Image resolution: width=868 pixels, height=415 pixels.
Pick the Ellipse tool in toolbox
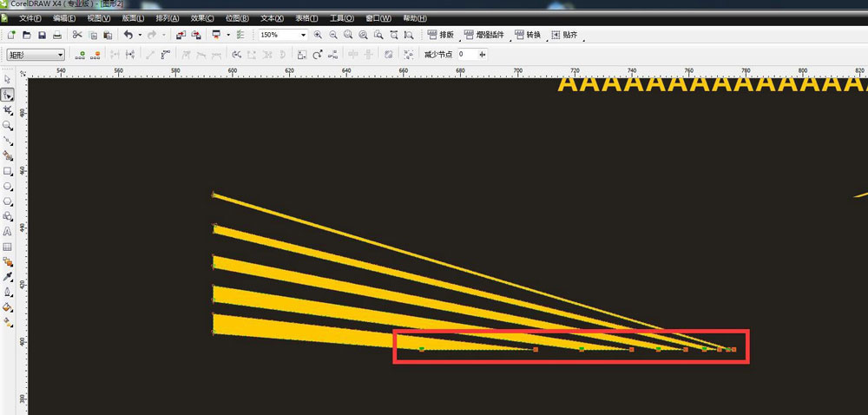8,186
